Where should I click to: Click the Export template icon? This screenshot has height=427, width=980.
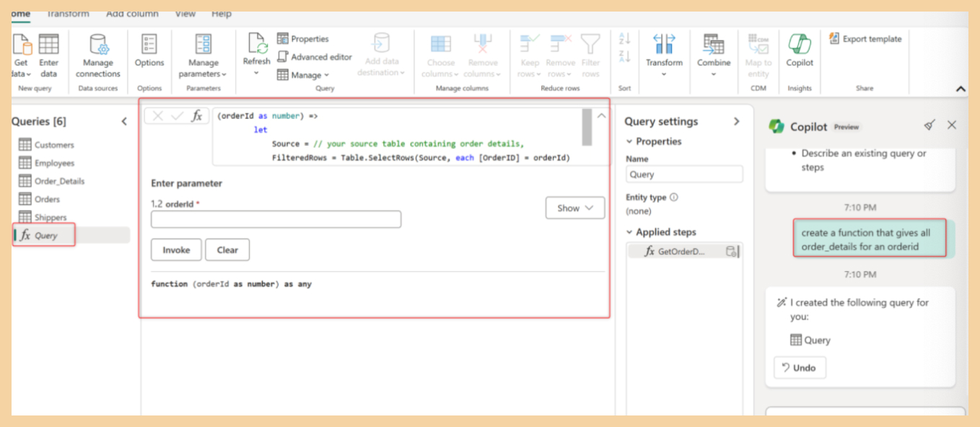(x=835, y=39)
